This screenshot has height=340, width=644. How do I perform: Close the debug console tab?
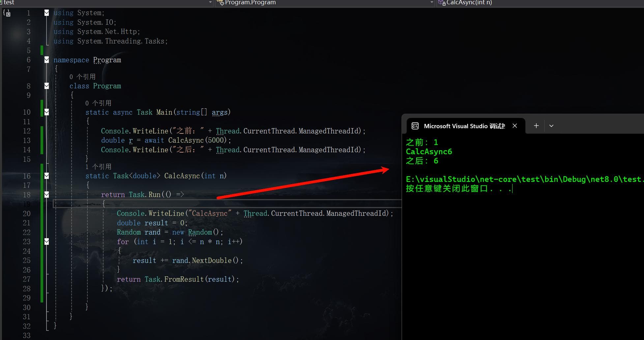click(515, 126)
